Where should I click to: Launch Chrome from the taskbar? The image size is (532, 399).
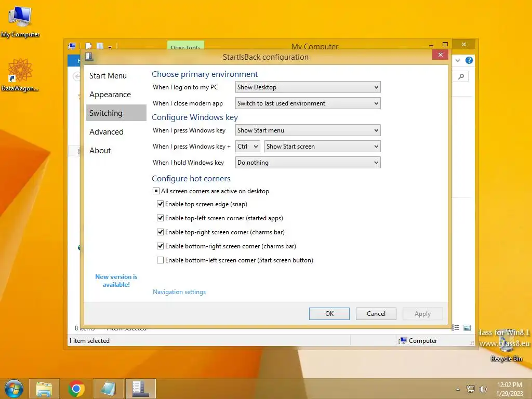tap(76, 389)
